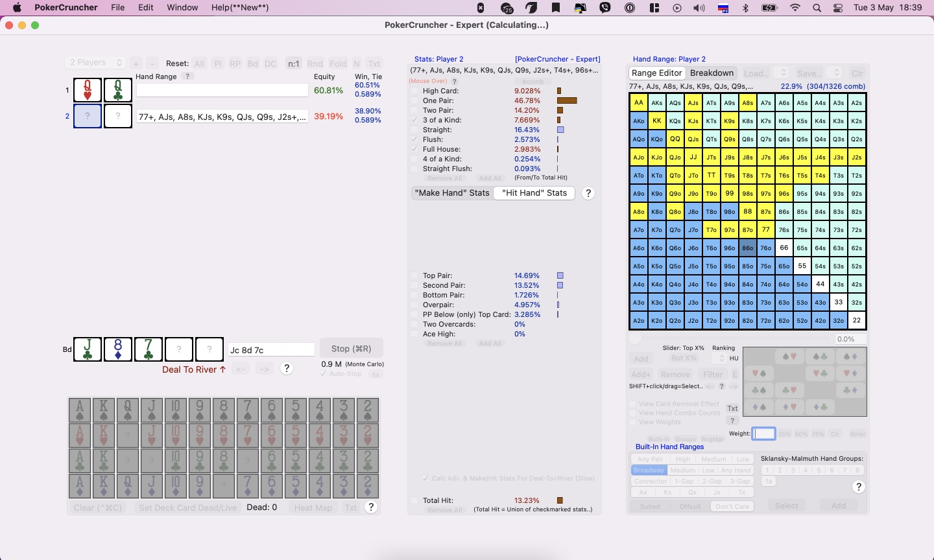Pick the 2 of diamonds from the deck
The height and width of the screenshot is (560, 934).
(x=368, y=486)
